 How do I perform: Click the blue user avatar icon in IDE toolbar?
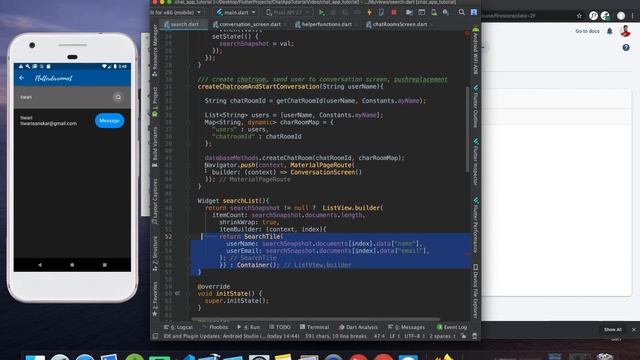tap(474, 13)
